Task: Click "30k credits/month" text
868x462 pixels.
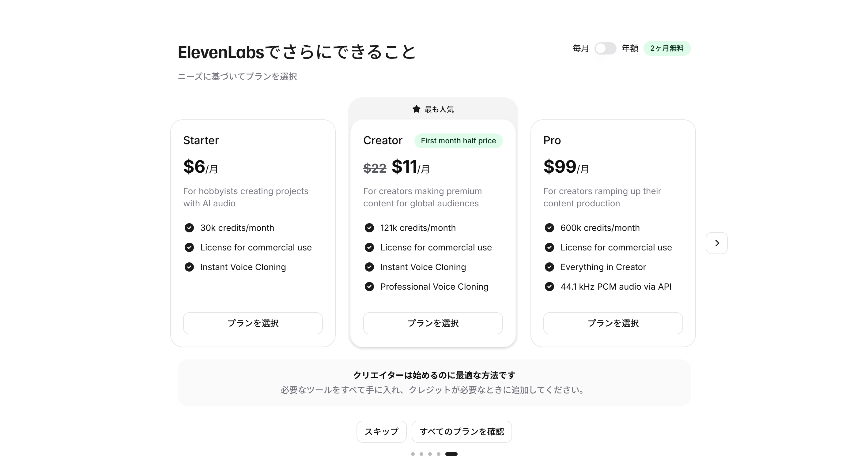Action: coord(237,228)
